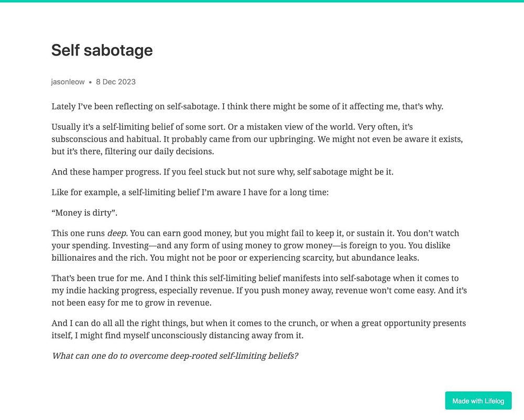Click the paragraph starting "That's been true for me"

pyautogui.click(x=259, y=290)
